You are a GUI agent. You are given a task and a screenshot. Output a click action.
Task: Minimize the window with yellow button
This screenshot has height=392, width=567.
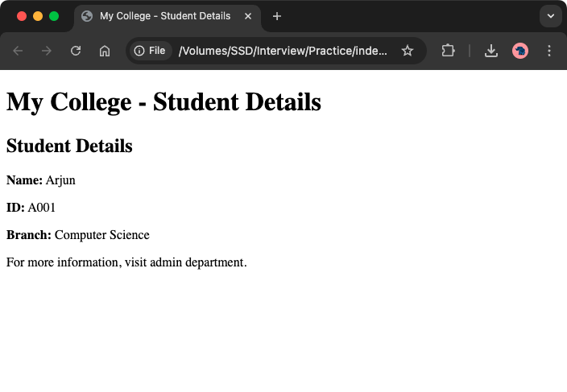(x=38, y=16)
